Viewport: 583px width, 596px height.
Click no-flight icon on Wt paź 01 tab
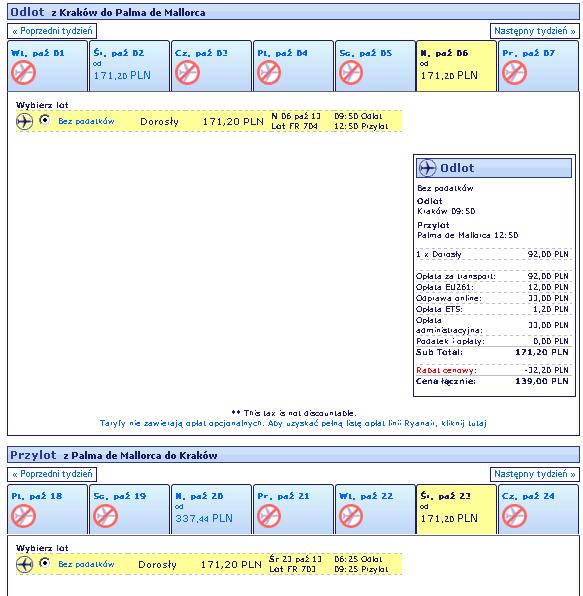23,73
